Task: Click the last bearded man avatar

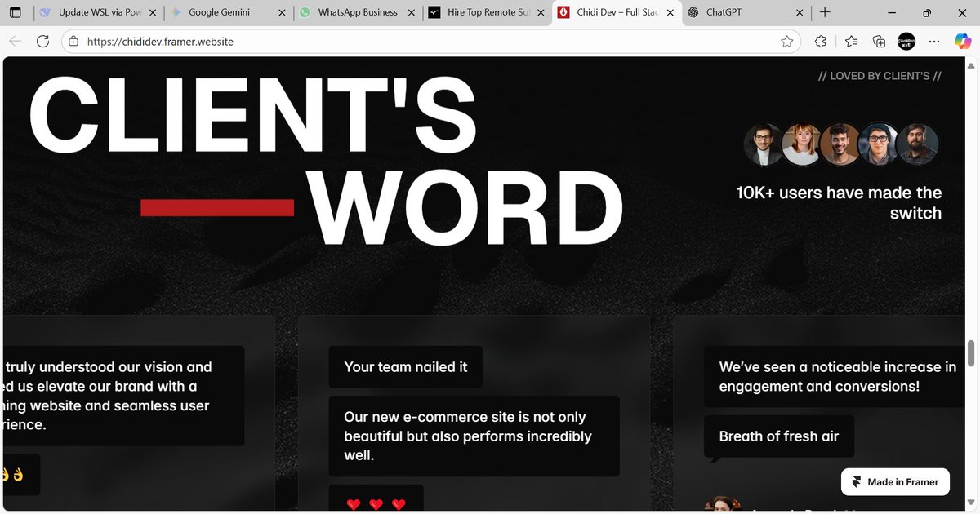Action: click(917, 144)
